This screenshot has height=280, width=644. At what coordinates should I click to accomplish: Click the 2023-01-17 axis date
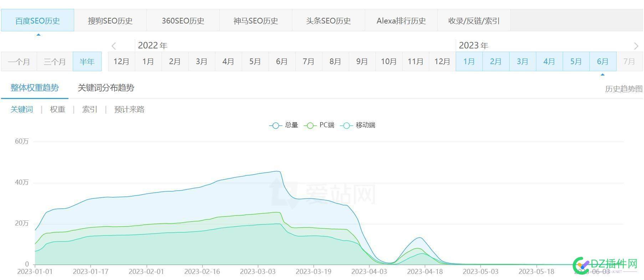tap(91, 271)
